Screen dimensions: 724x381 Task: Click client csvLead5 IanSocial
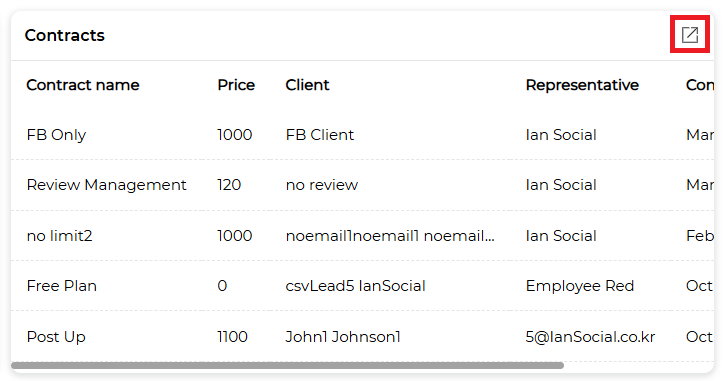[355, 286]
